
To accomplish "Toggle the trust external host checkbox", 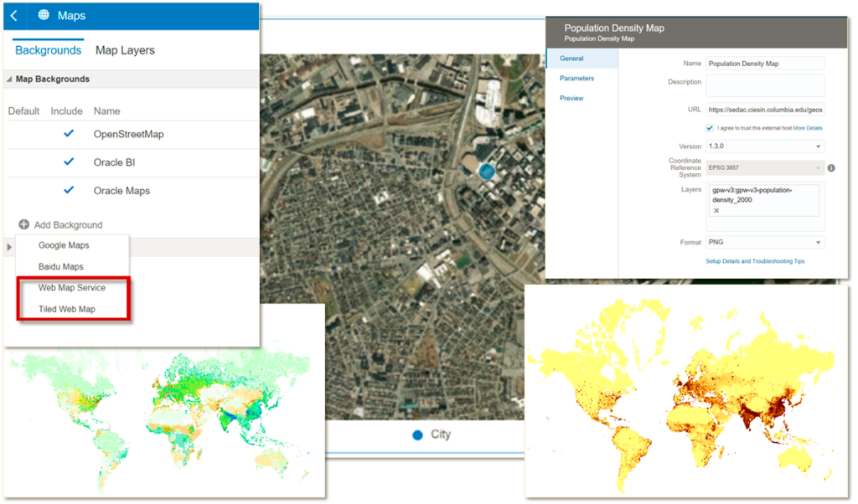I will 710,128.
